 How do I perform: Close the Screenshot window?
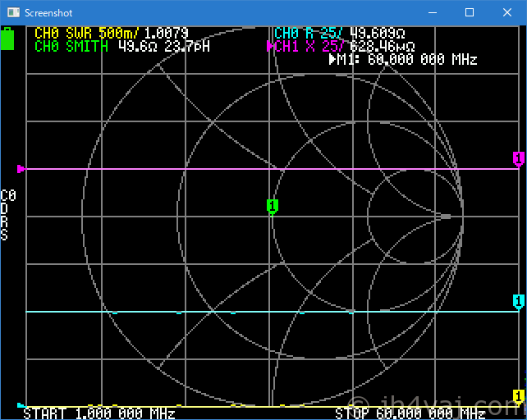click(507, 13)
